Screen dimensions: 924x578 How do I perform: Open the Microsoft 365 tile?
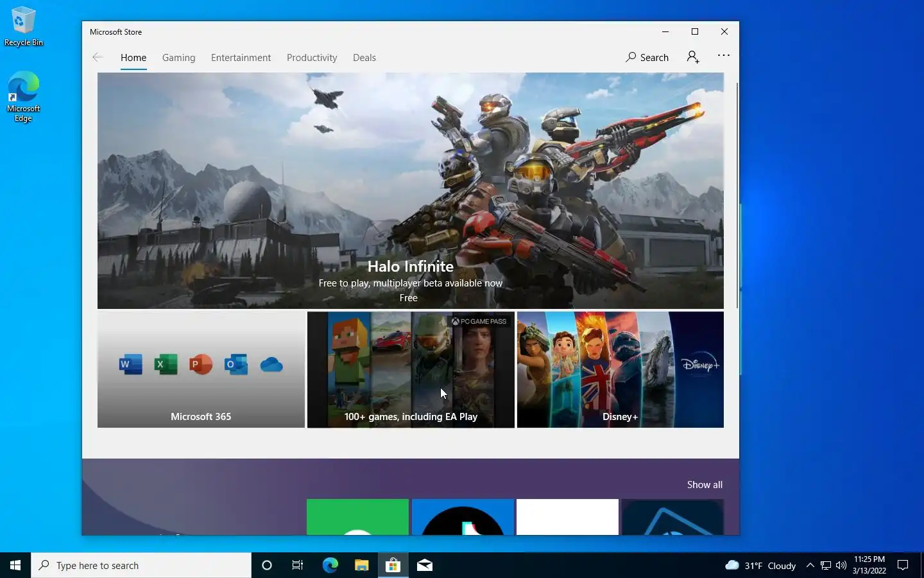click(x=201, y=369)
